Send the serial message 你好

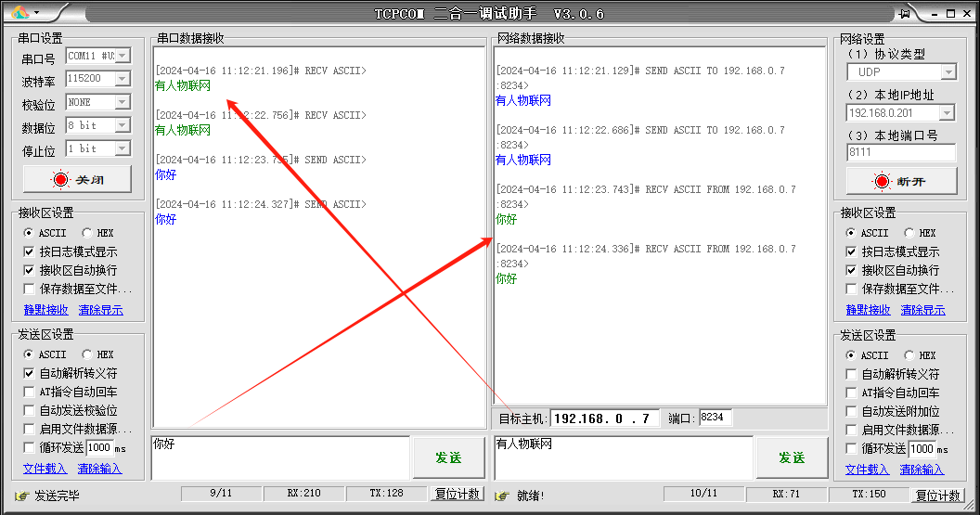tap(448, 457)
